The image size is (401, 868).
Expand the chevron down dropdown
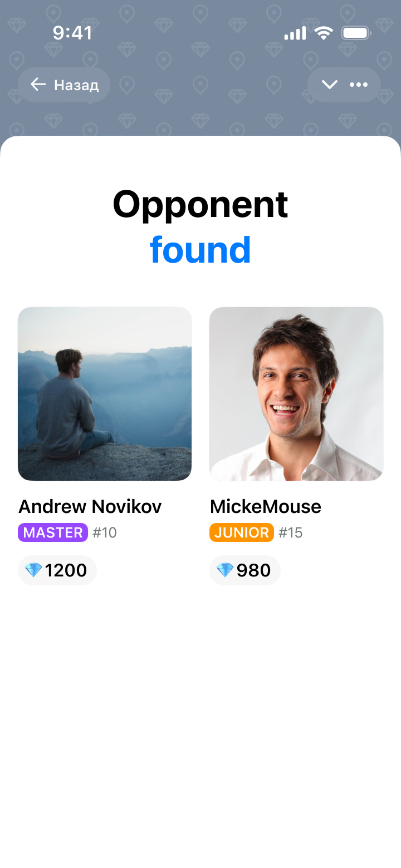(330, 85)
